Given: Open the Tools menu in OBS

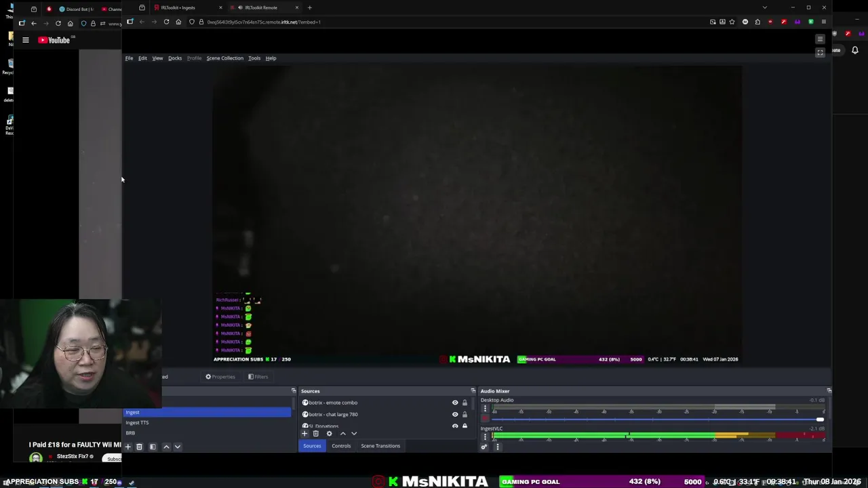Looking at the screenshot, I should click(x=254, y=58).
